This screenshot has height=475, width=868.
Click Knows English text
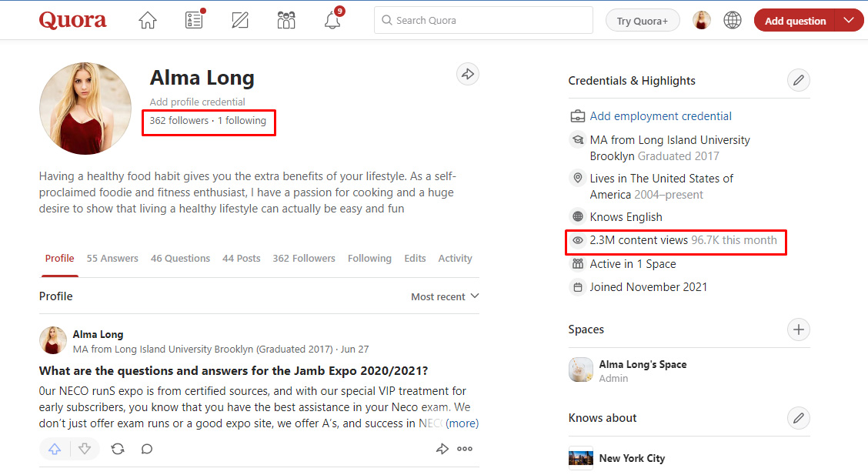[626, 217]
